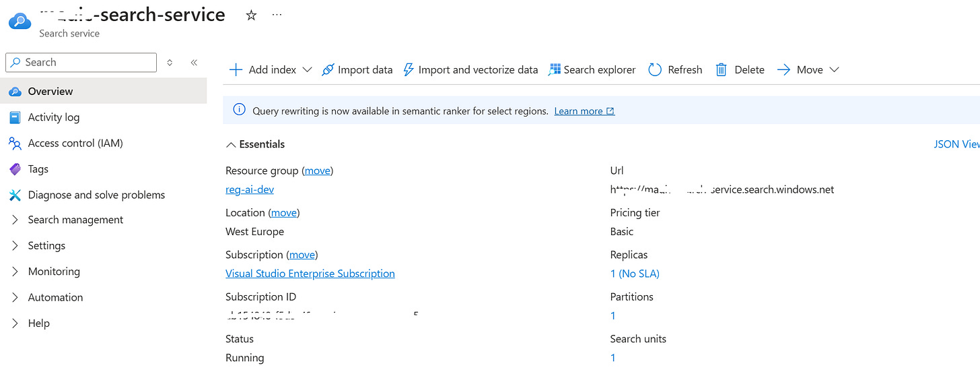Click the Partitions value 1
980x376 pixels.
point(613,315)
